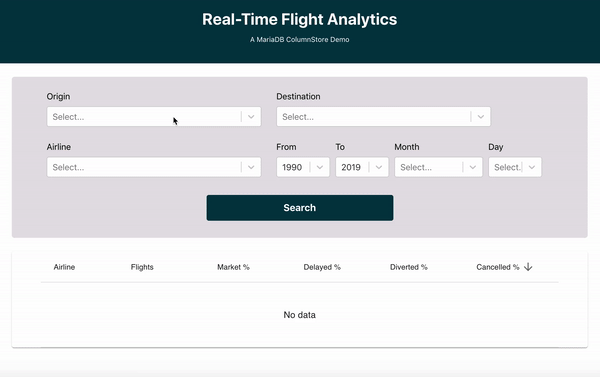Viewport: 600px width, 377px height.
Task: Click the Day select box
Action: coord(515,167)
